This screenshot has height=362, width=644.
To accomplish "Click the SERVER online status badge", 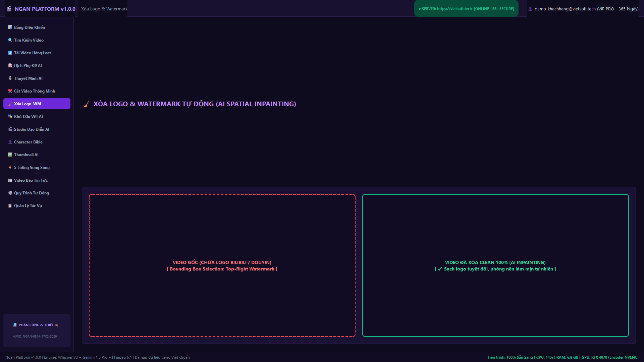I will click(x=466, y=9).
